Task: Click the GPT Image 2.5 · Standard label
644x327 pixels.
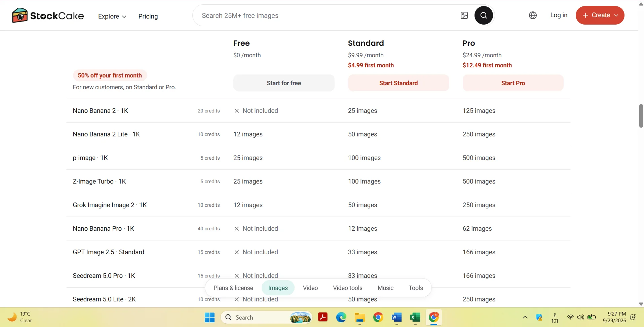Action: tap(108, 252)
